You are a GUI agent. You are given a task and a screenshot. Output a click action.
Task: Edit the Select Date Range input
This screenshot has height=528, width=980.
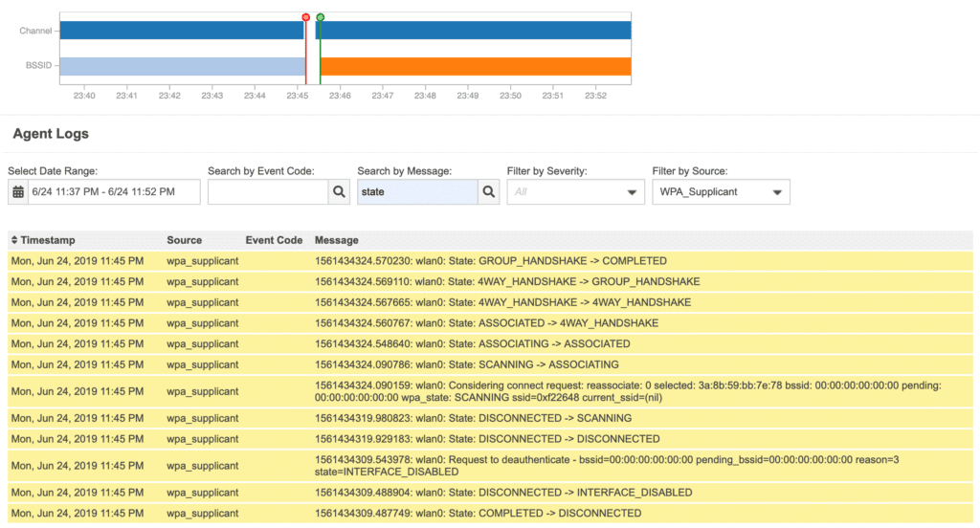114,192
